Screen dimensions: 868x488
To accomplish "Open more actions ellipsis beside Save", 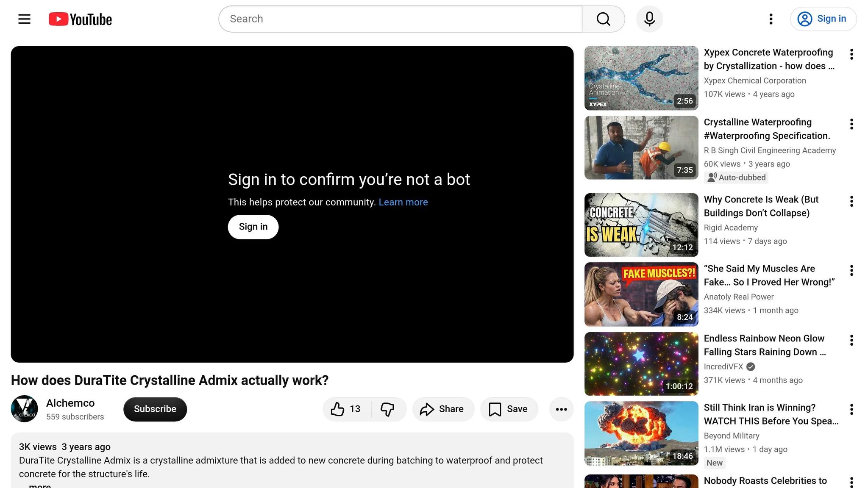I will [x=561, y=409].
